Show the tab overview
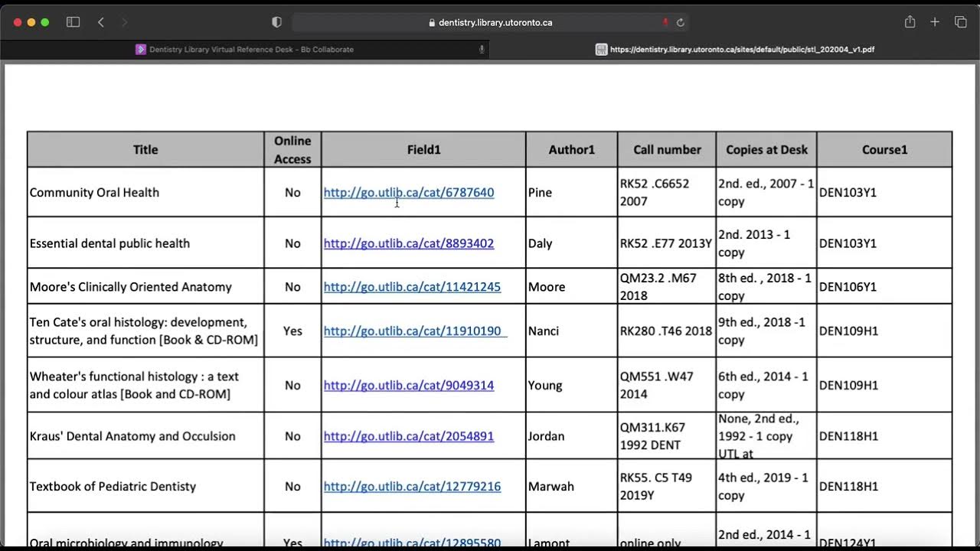Viewport: 980px width, 551px height. tap(961, 22)
